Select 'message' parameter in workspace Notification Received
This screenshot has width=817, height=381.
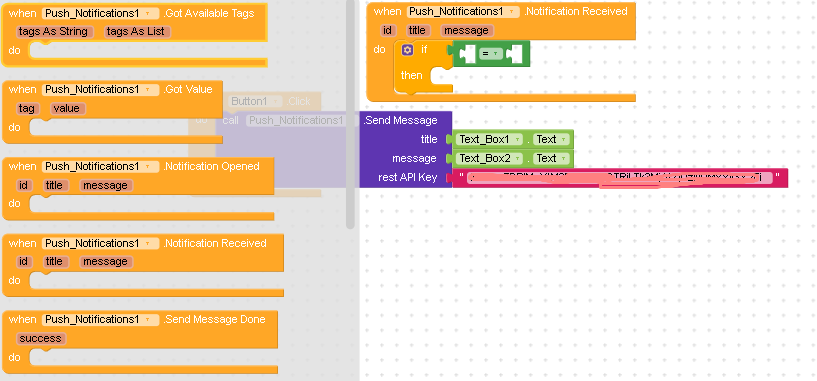coord(467,31)
